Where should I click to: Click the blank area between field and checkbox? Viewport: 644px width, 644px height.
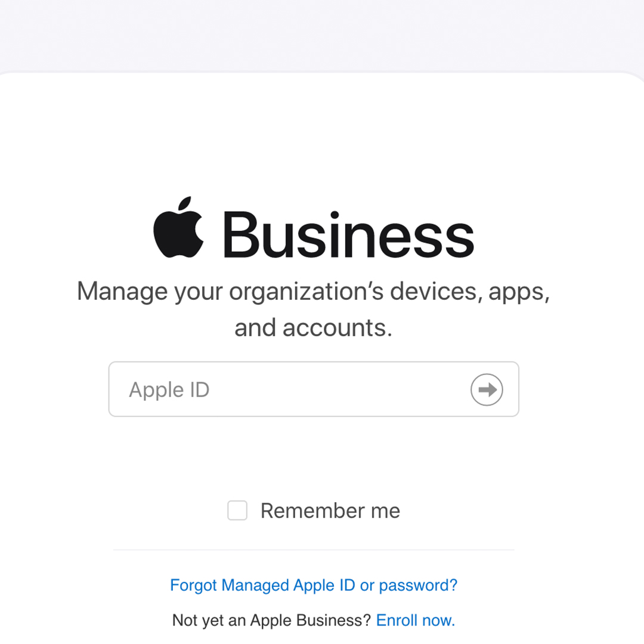pos(314,458)
